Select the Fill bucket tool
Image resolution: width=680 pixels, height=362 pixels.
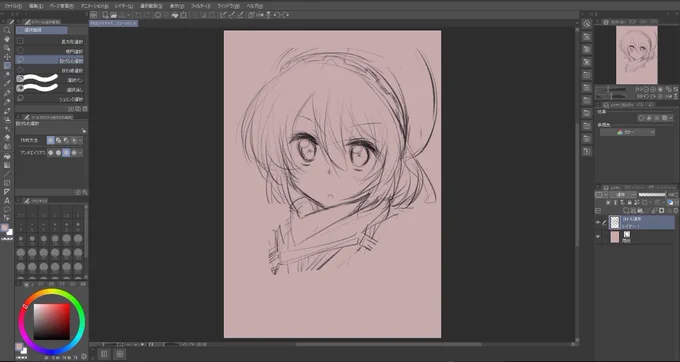(x=7, y=156)
